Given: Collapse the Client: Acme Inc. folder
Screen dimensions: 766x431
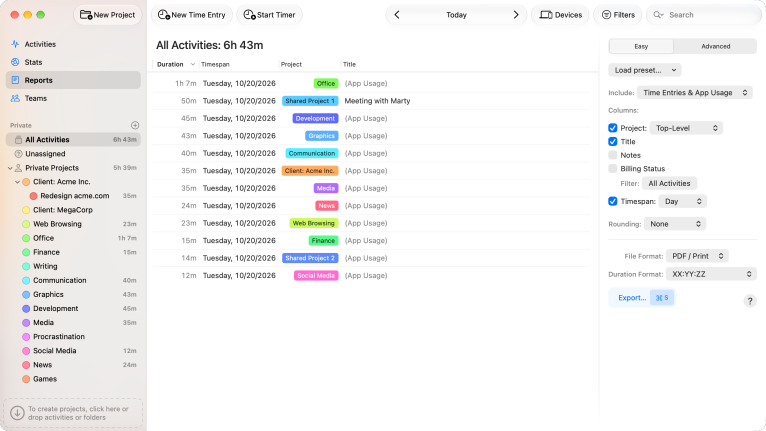Looking at the screenshot, I should coord(17,182).
